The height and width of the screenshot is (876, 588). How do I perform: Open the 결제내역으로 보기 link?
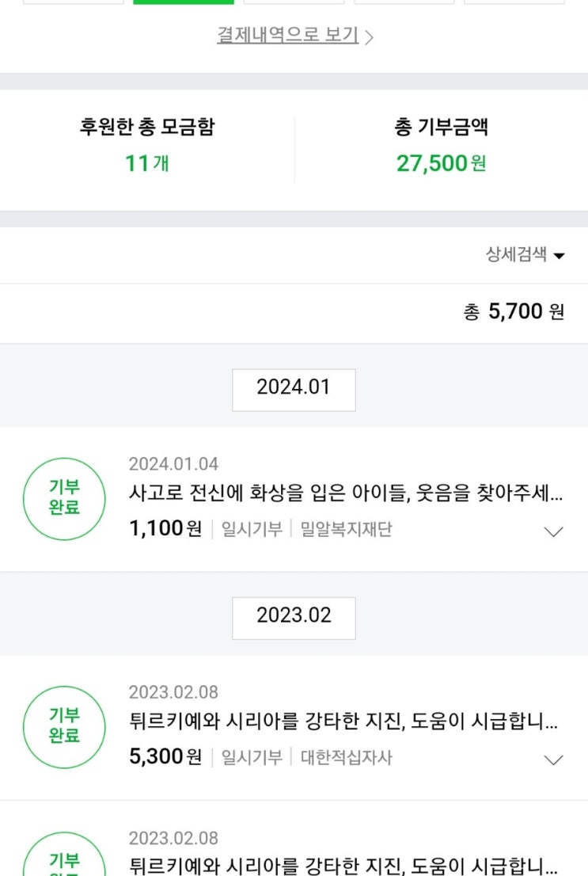294,36
